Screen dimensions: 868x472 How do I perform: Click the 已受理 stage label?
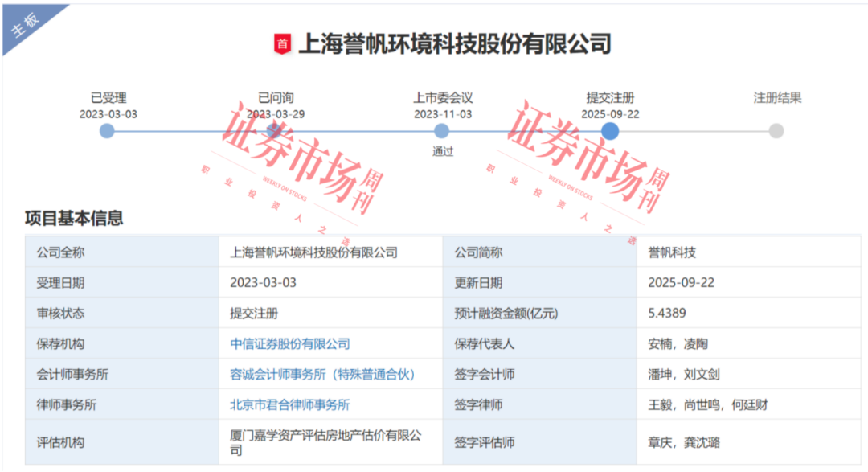click(x=108, y=98)
